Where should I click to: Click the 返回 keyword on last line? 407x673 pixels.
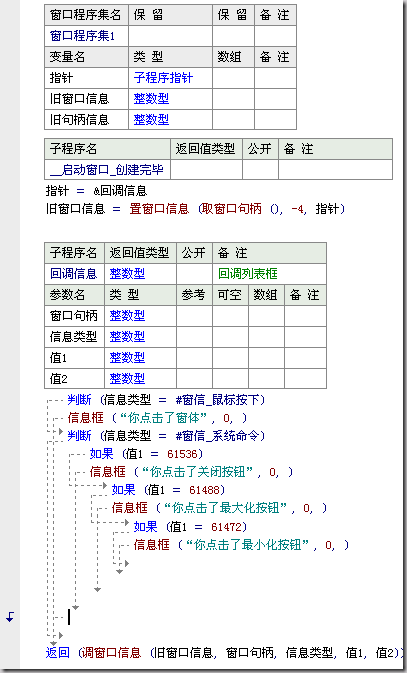point(58,653)
